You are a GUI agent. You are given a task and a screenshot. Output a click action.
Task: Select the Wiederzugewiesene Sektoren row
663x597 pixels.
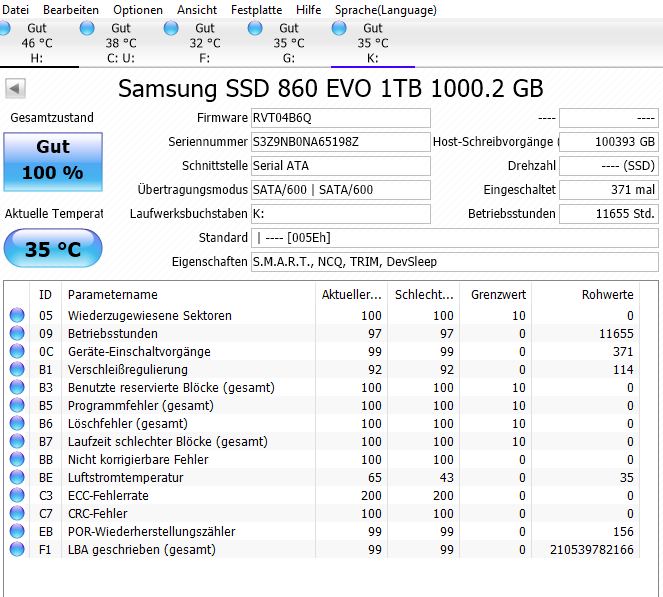(x=322, y=315)
